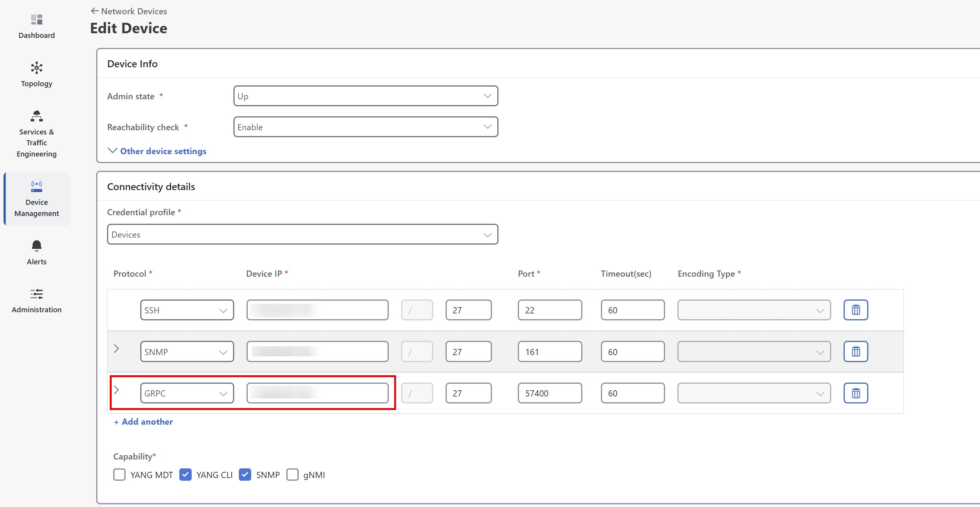Enable the YANG MDT capability

119,475
